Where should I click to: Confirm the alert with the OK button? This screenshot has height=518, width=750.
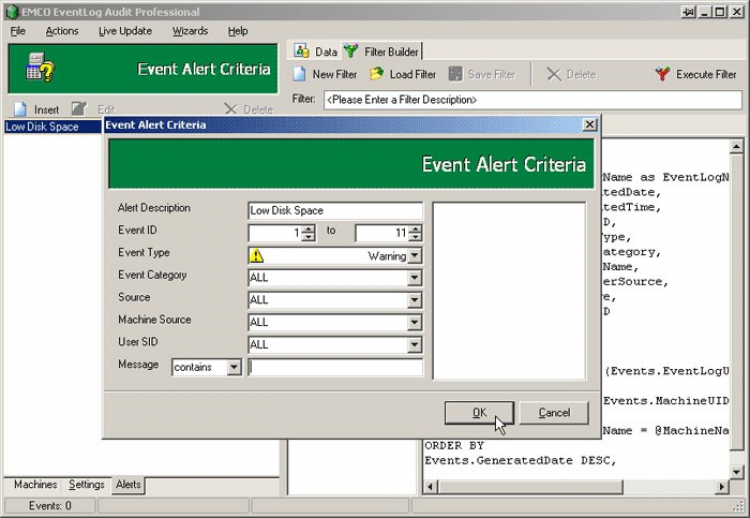479,413
